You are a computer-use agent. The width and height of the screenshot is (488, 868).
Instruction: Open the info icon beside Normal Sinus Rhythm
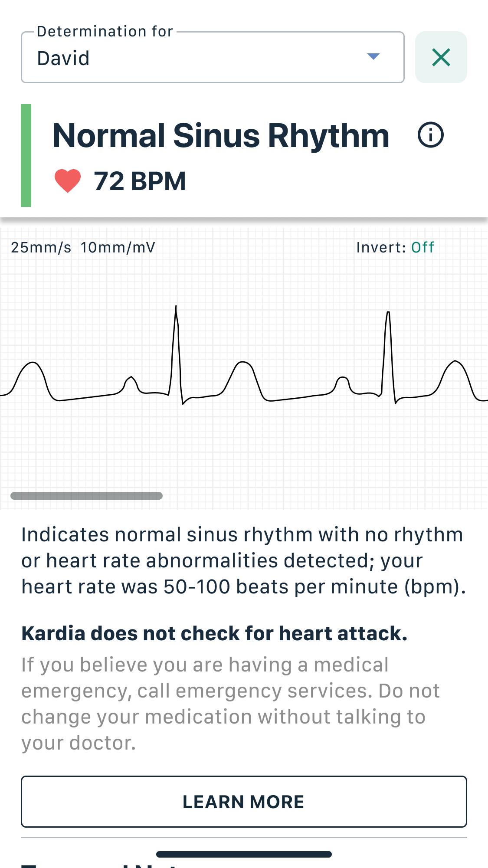pyautogui.click(x=430, y=135)
